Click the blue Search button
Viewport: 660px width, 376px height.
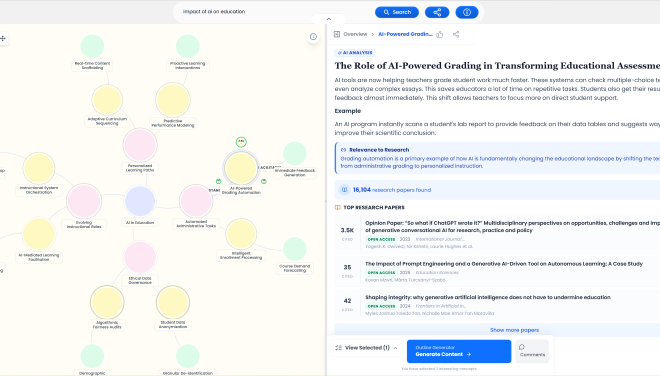pyautogui.click(x=397, y=12)
